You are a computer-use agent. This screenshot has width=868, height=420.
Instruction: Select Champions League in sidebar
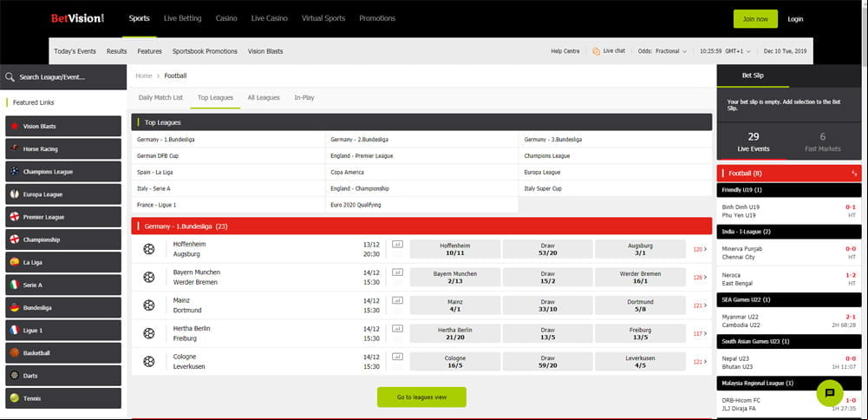coord(63,172)
